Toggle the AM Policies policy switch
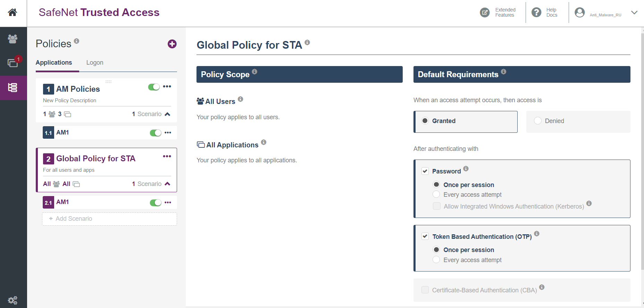 click(x=154, y=87)
